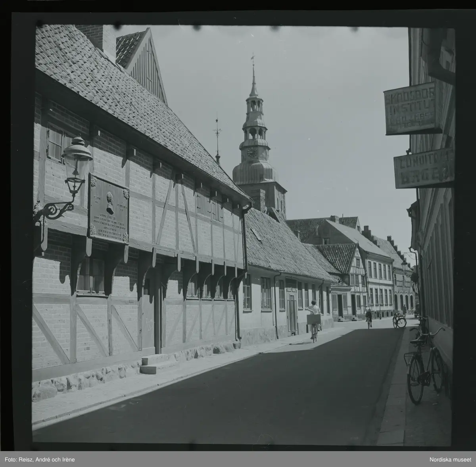Click the bicycle leaning at the far curb
Screen dimensions: 476x467
tap(399, 320)
